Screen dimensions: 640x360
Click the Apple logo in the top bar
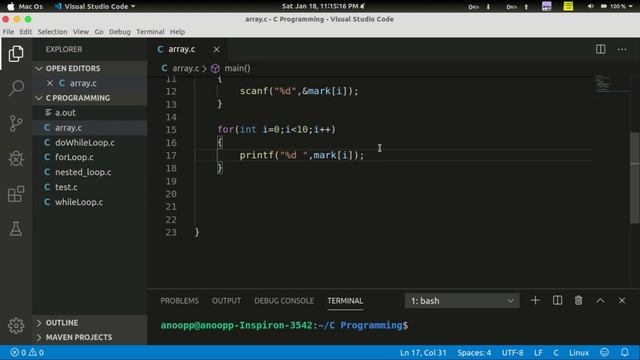11,6
